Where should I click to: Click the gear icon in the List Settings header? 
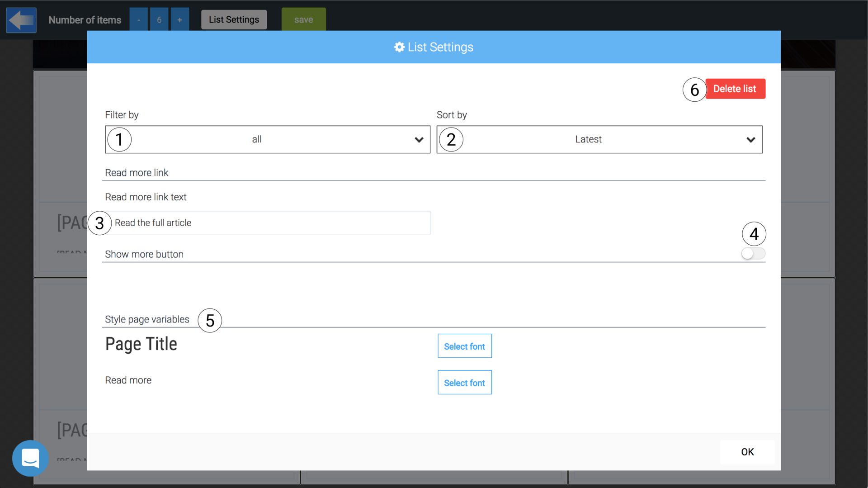[x=399, y=47]
